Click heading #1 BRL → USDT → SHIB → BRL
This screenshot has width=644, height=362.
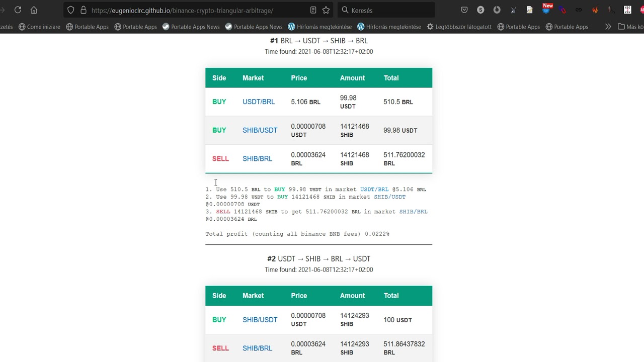pyautogui.click(x=318, y=41)
